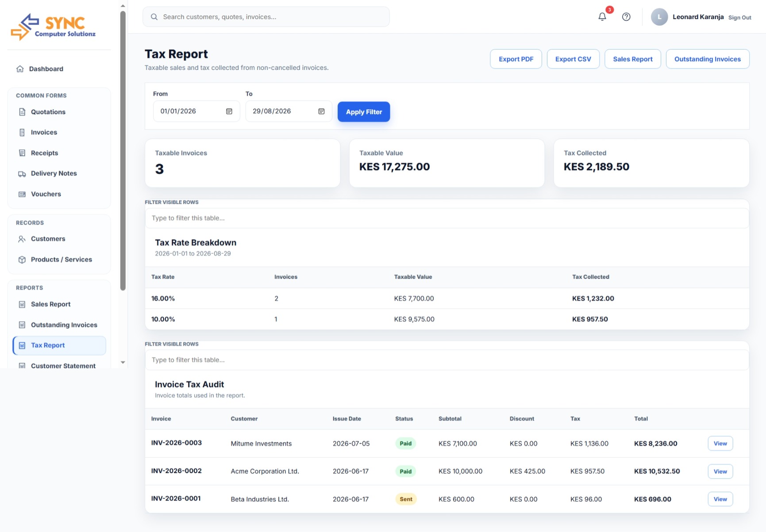This screenshot has width=766, height=532.
Task: Click the Leonard Karanja user name
Action: 698,17
